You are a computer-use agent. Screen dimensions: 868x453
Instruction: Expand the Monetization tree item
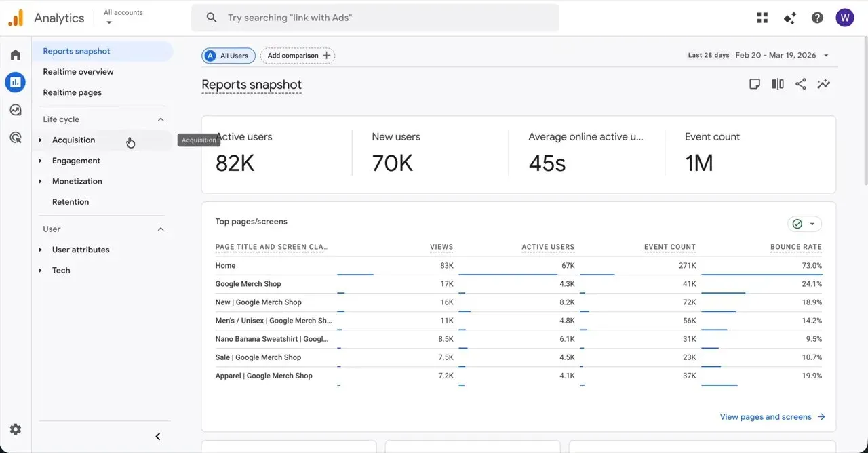click(x=41, y=182)
